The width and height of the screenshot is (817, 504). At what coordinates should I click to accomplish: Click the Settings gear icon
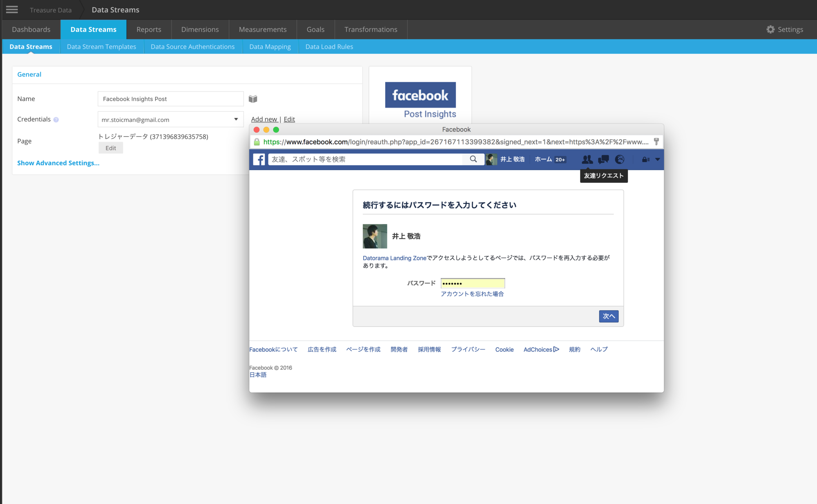tap(770, 29)
